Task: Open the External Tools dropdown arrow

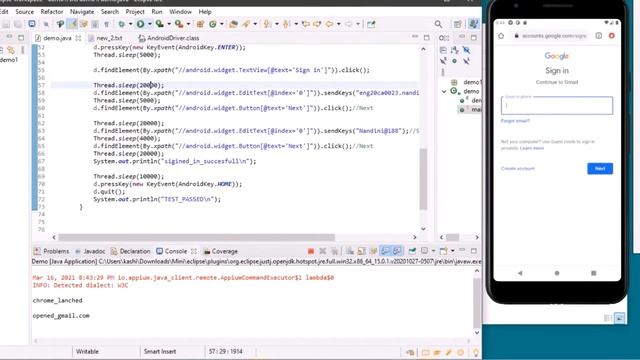Action: pyautogui.click(x=188, y=24)
